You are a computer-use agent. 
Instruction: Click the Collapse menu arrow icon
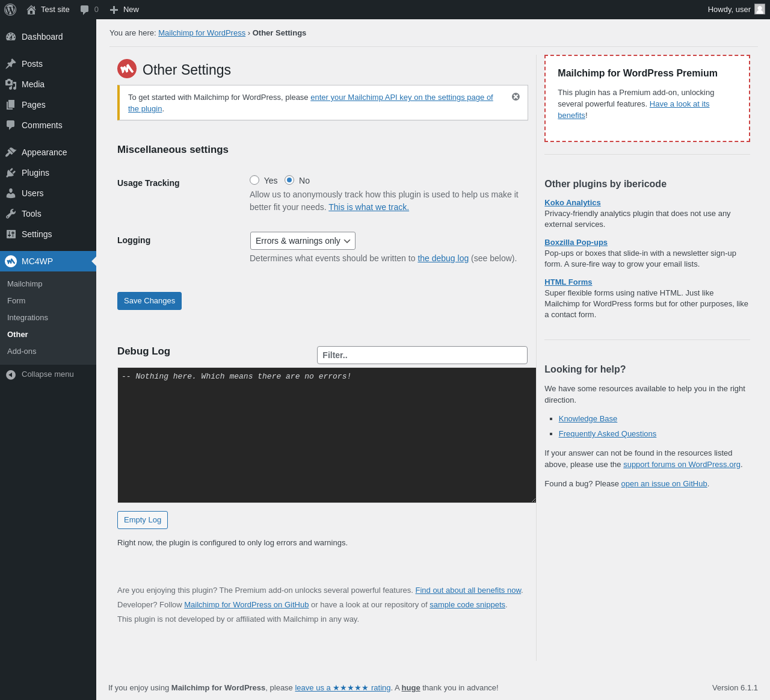pyautogui.click(x=11, y=374)
